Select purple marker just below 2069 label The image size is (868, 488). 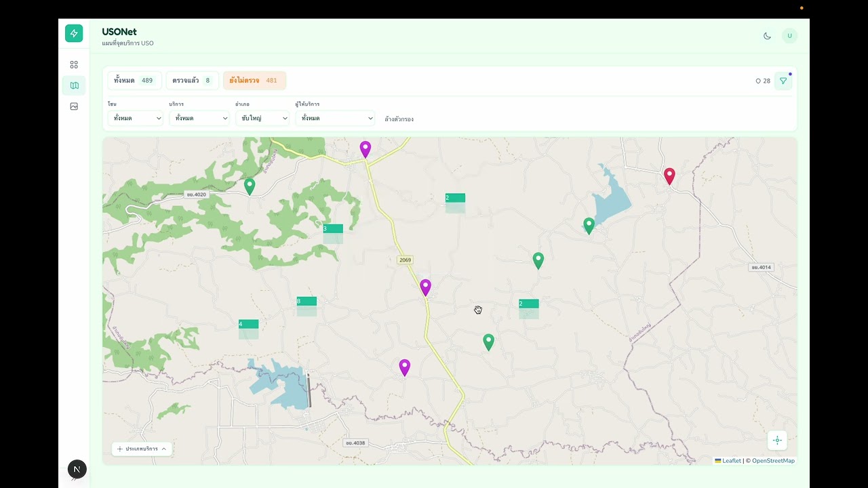[x=425, y=287]
